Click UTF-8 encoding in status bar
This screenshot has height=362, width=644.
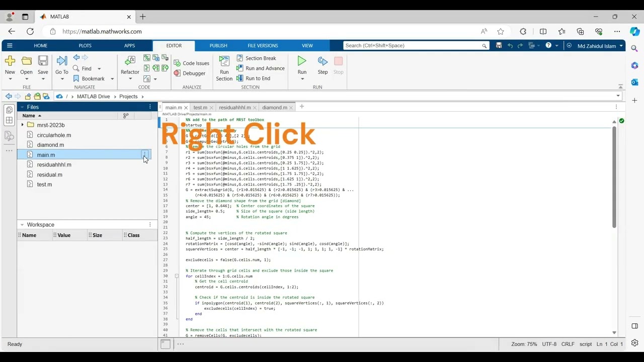(x=549, y=344)
